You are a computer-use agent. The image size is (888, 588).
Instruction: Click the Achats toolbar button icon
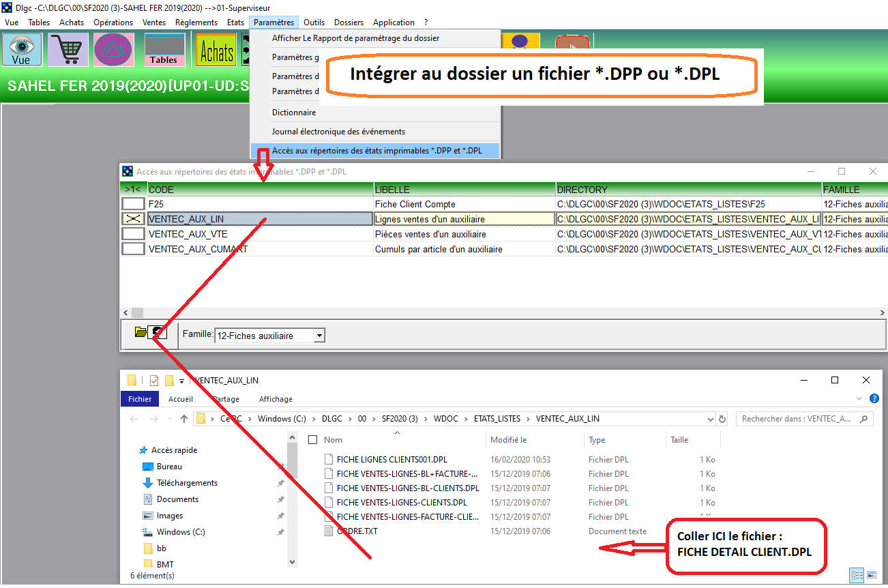[216, 49]
